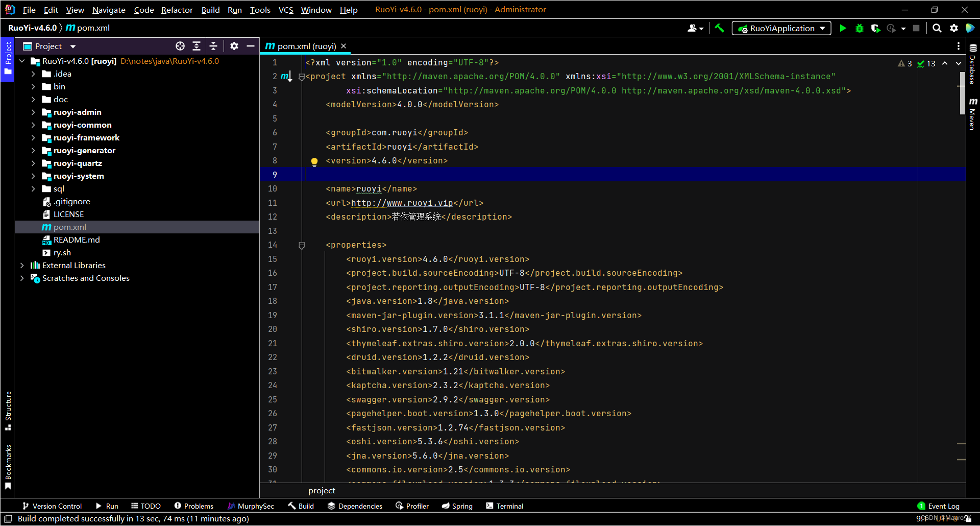The width and height of the screenshot is (980, 526).
Task: Open the TODO tool window
Action: (145, 506)
